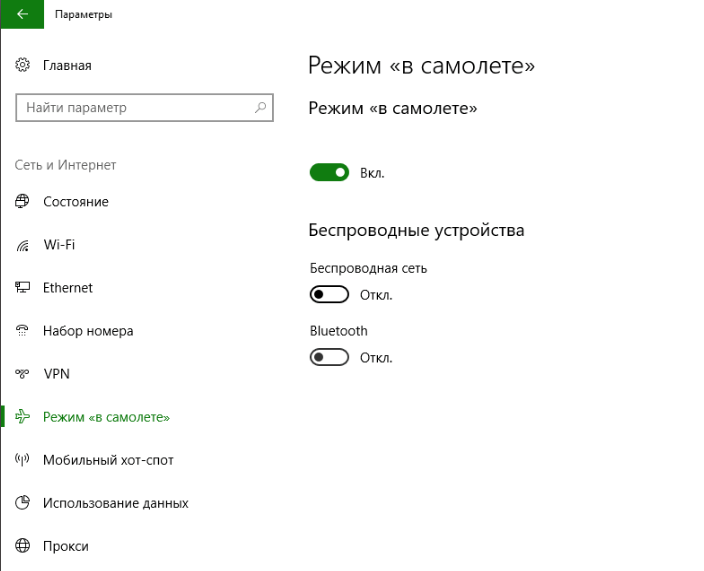Viewport: 704px width, 571px height.
Task: Click the Набор номера phone icon
Action: coord(22,331)
